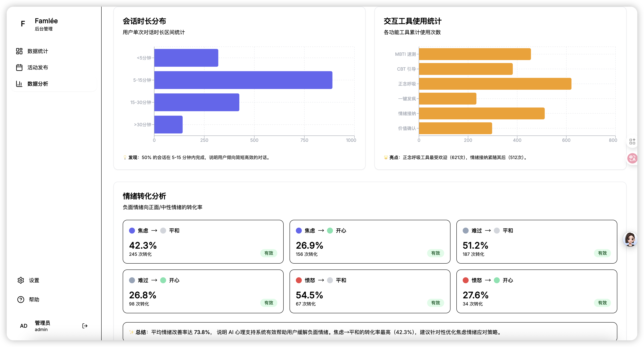Toggle 有效 status on the 难过→开心 card
This screenshot has height=347, width=644.
point(269,303)
